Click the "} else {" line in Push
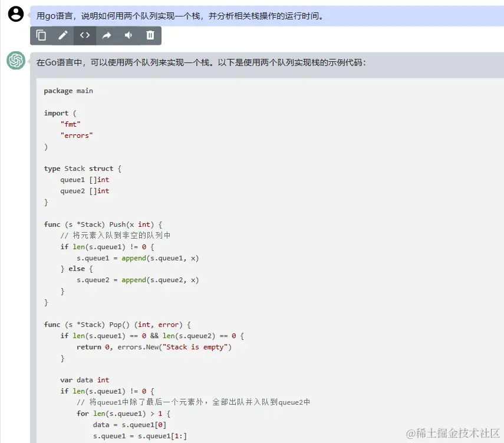Screen dimensions: 504x443 click(77, 269)
